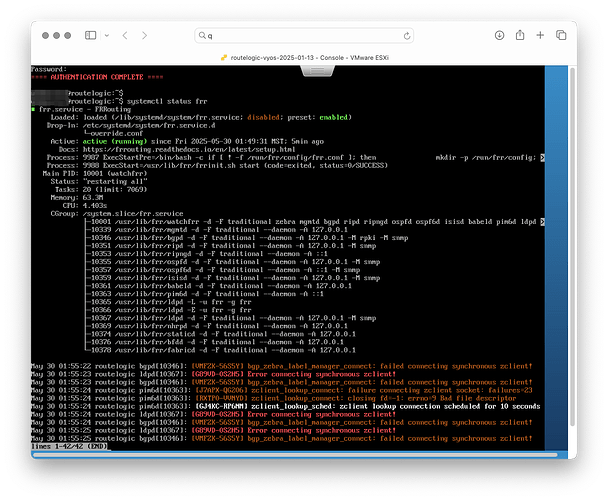Click the VMware tab favicon
The height and width of the screenshot is (500, 608).
coord(223,57)
